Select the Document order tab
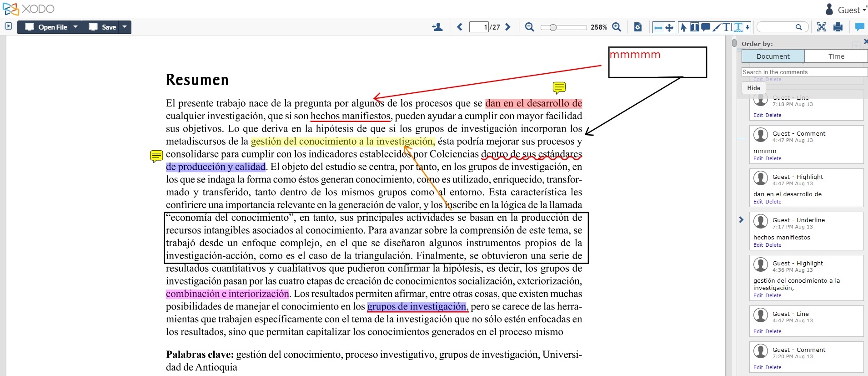868x376 pixels. click(773, 56)
